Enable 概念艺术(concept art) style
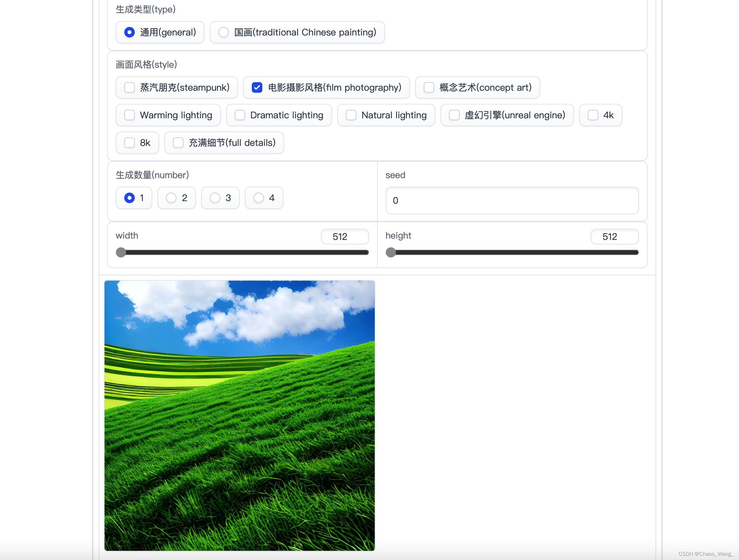 [x=428, y=87]
